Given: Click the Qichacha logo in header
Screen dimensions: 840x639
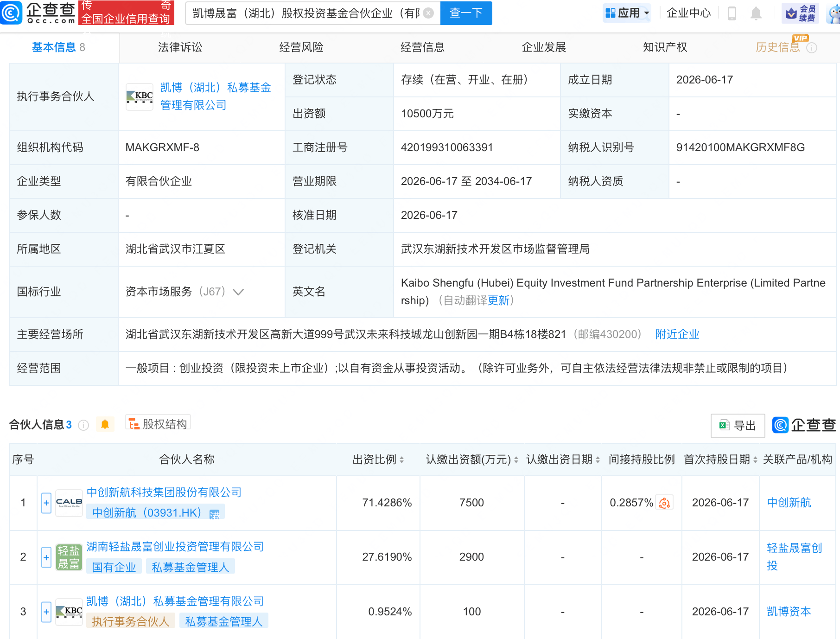Looking at the screenshot, I should [38, 13].
